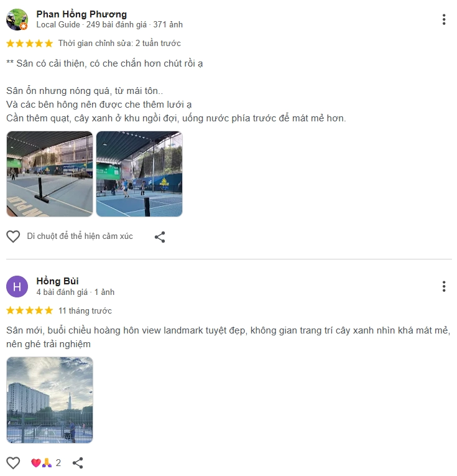Share Hồng Bùi's review
Screen dimensions: 457x476
[x=78, y=463]
